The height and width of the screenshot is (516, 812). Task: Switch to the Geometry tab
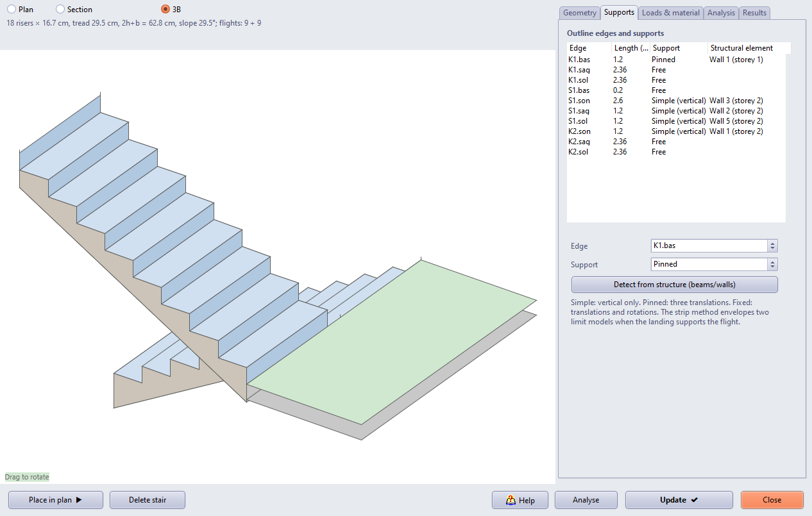click(580, 13)
